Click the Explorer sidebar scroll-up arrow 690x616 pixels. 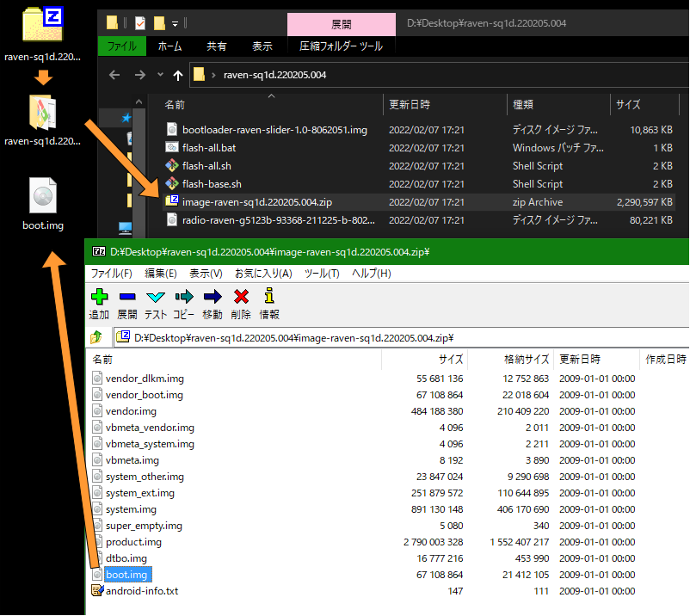139,102
